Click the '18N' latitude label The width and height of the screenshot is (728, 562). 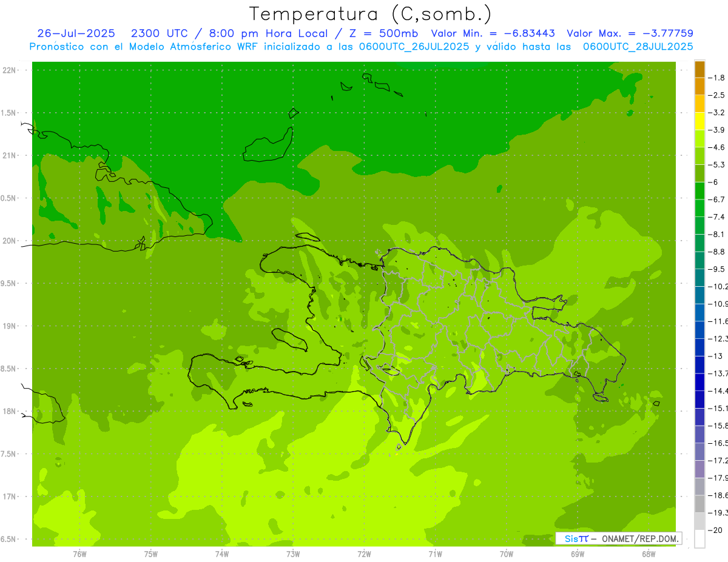coord(9,412)
